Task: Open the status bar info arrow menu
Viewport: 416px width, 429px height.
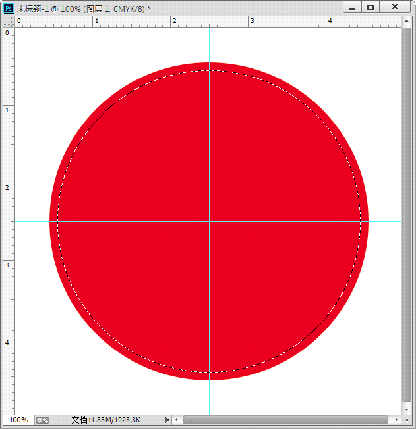Action: (x=167, y=420)
